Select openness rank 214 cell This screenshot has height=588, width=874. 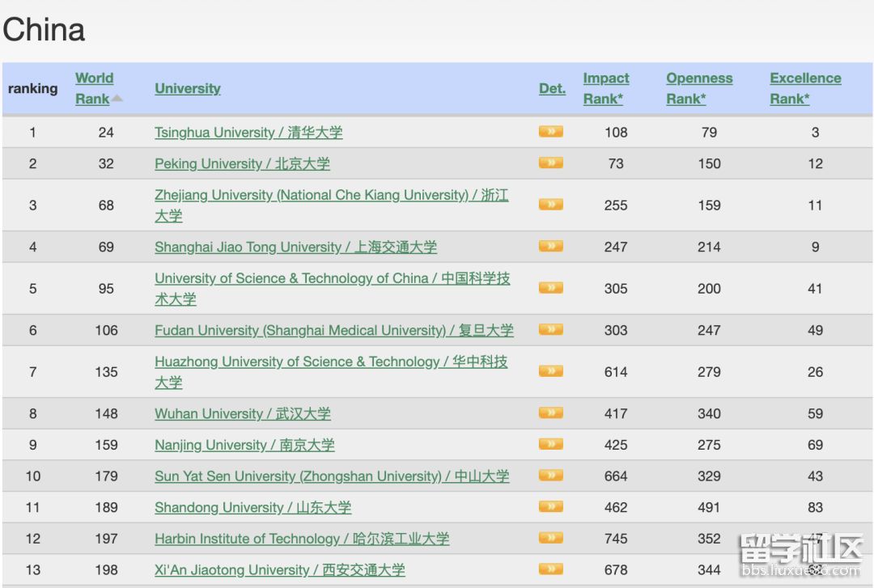(709, 247)
